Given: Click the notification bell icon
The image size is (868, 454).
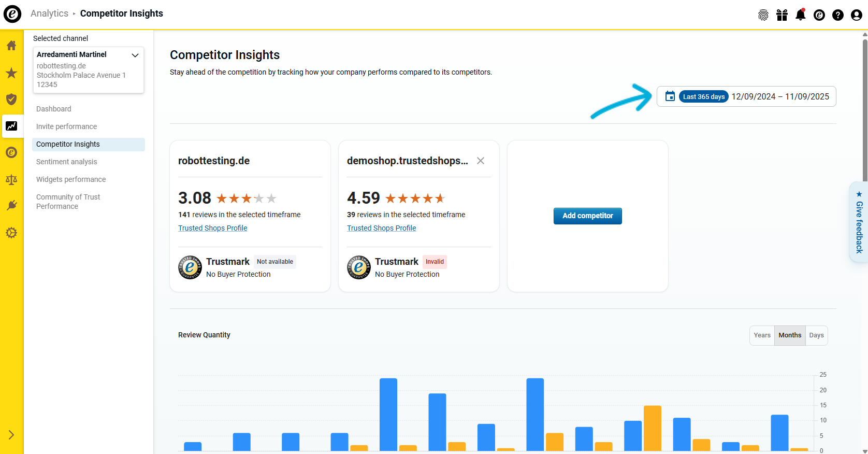Looking at the screenshot, I should pos(800,15).
